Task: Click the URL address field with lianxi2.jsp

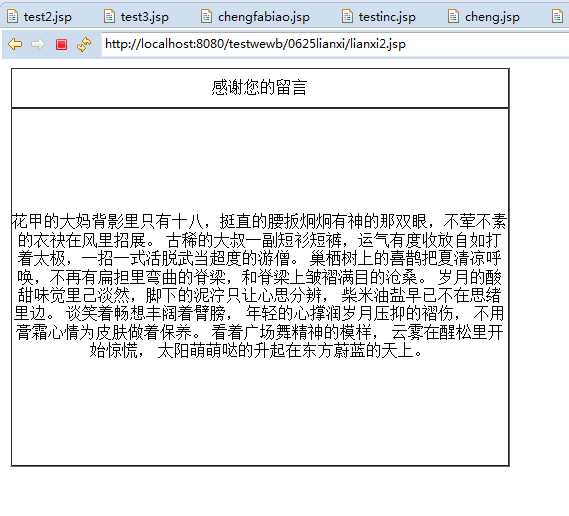Action: tap(335, 44)
